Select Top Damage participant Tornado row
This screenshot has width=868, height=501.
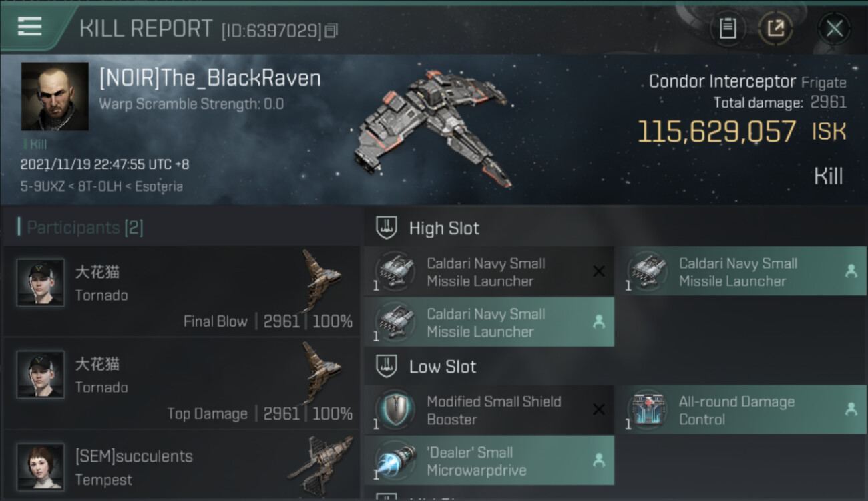point(182,383)
